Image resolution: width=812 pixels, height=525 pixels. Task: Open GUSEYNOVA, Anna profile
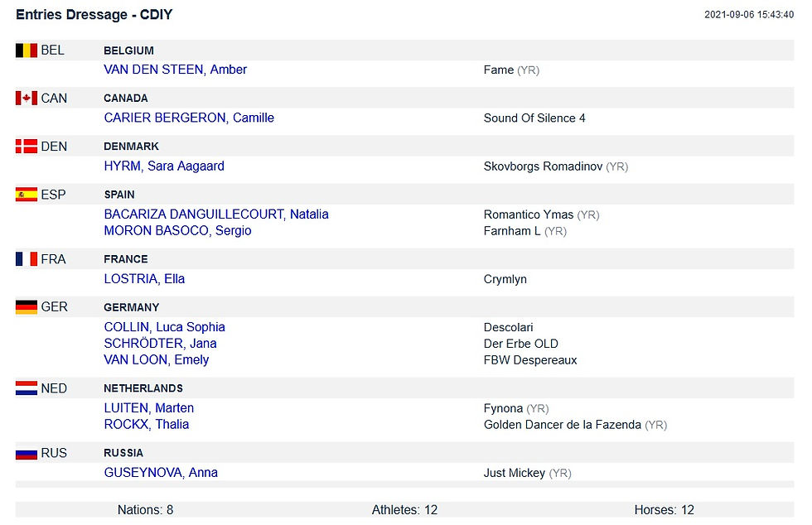(161, 472)
